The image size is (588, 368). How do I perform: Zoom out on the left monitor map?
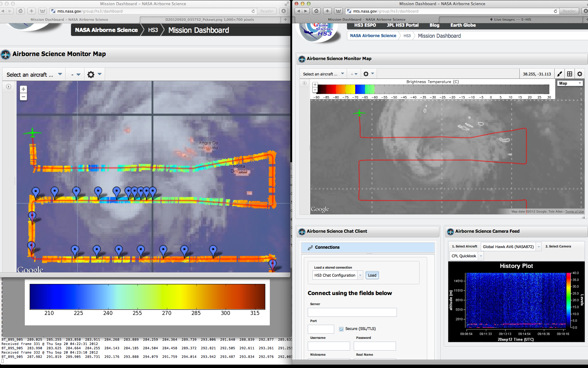click(x=23, y=97)
